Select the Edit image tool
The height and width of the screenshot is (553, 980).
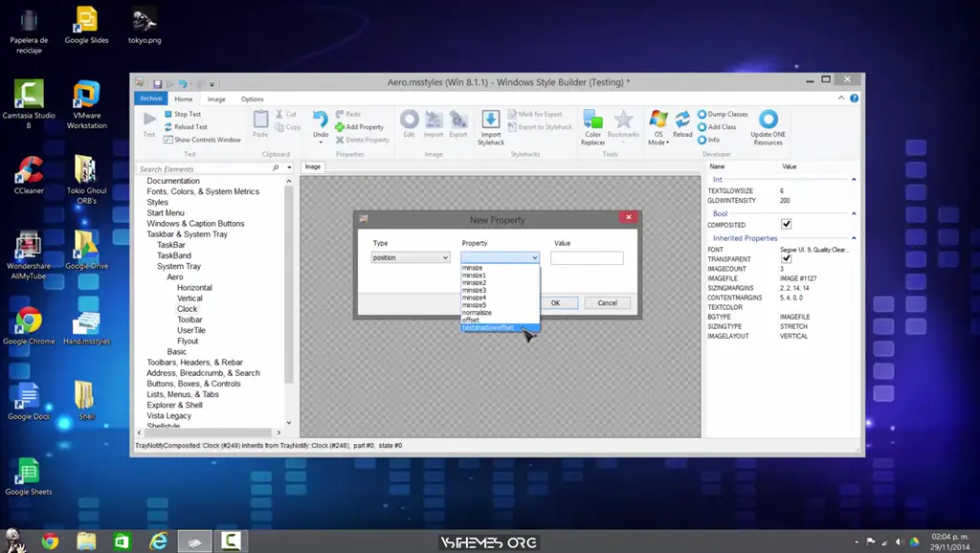(x=410, y=122)
